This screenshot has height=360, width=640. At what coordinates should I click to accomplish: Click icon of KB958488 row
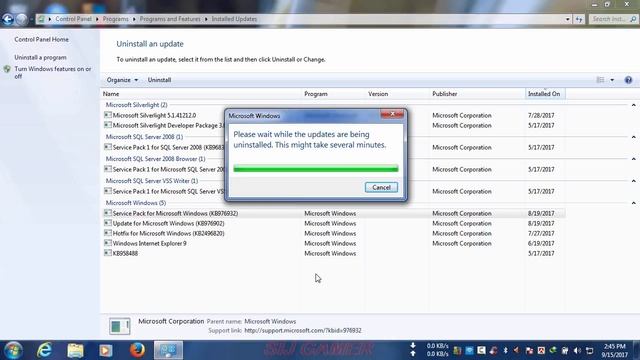[x=108, y=253]
